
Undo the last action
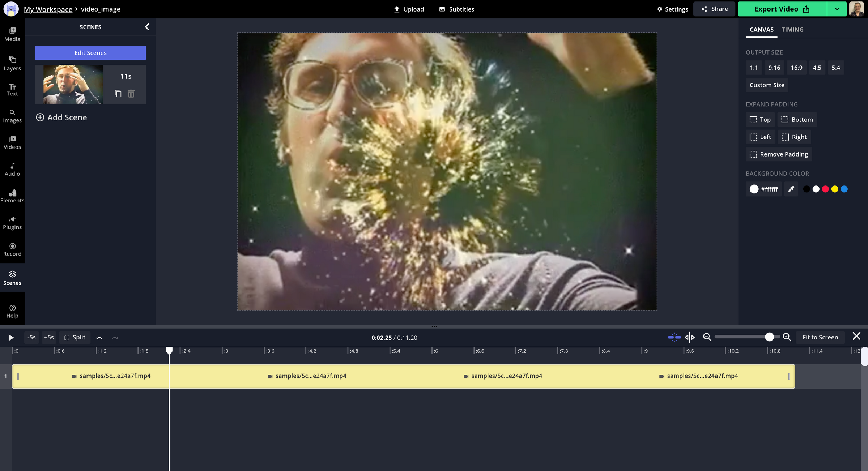click(99, 337)
